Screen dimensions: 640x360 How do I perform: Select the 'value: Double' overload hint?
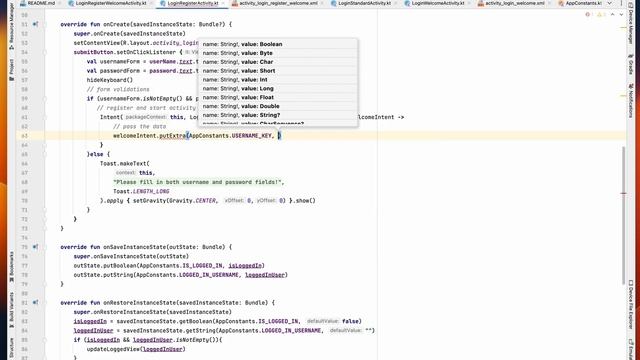click(278, 106)
